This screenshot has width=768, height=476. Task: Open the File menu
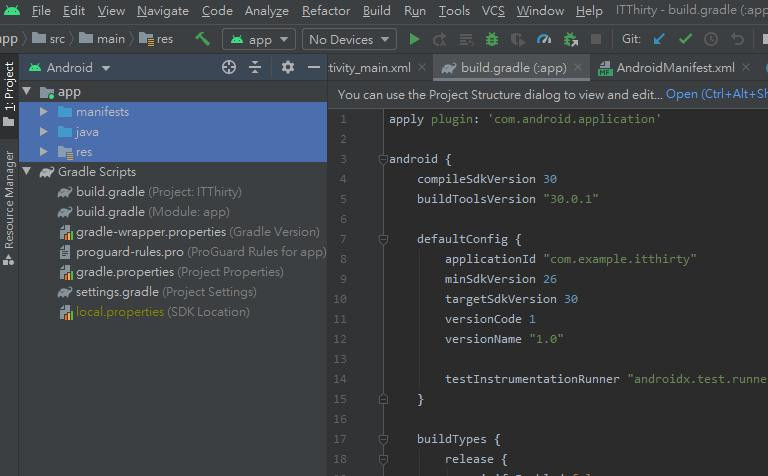(x=41, y=10)
